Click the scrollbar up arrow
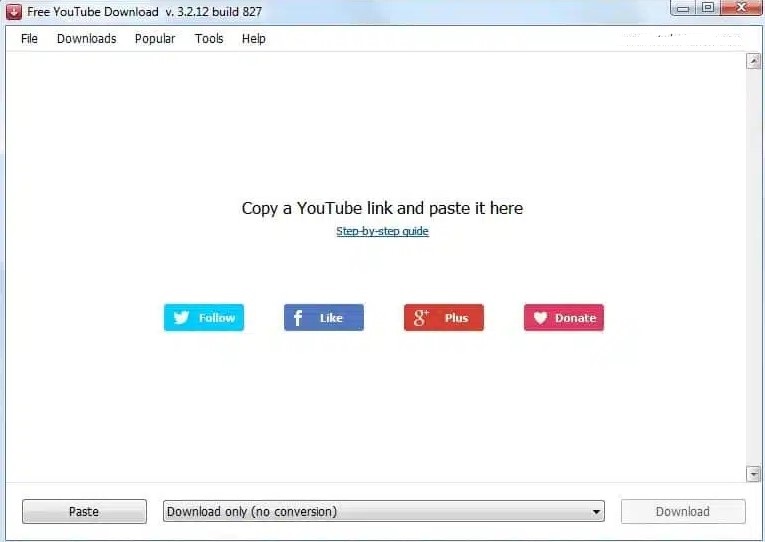Screen dimensions: 765x542 coord(753,61)
